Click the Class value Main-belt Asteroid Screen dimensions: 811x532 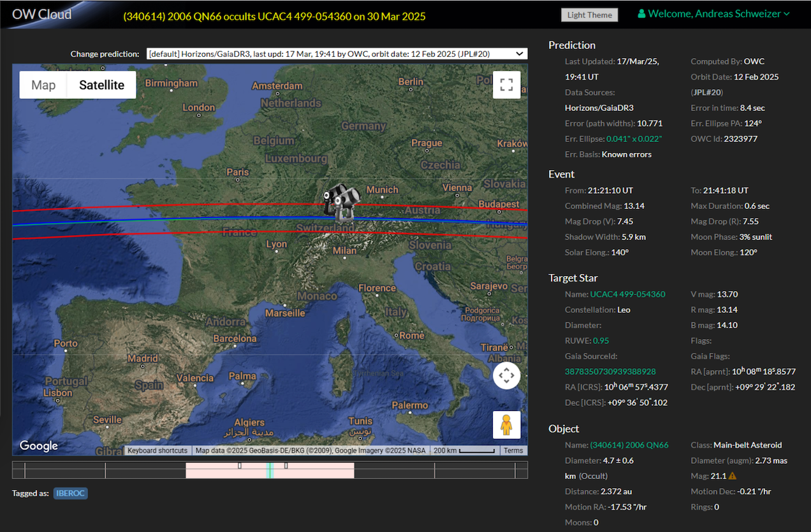tap(747, 445)
